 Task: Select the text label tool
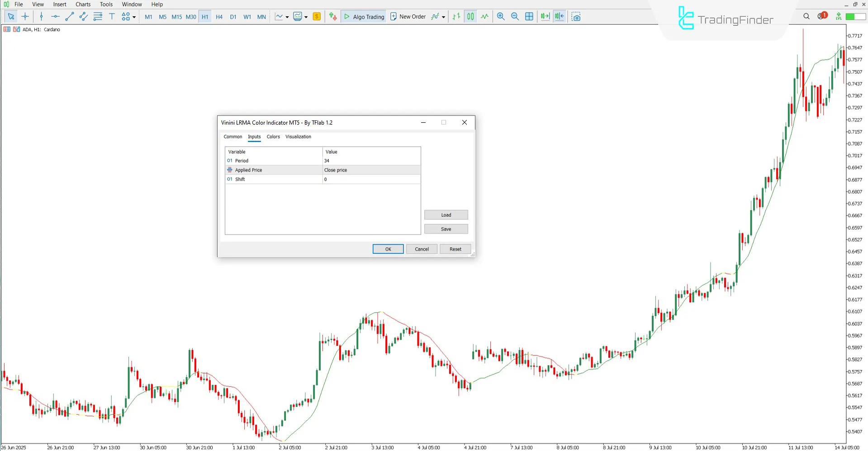tap(112, 17)
